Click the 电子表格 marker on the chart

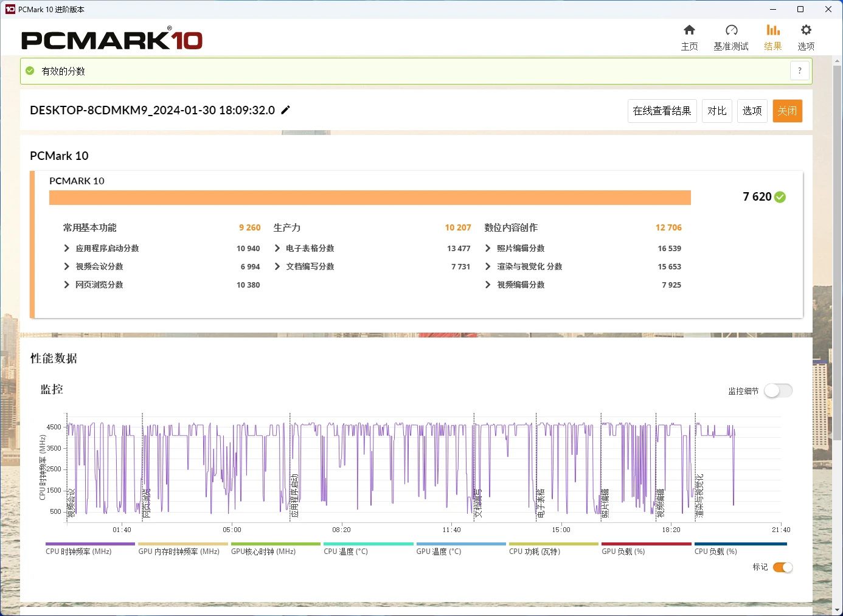(x=541, y=503)
